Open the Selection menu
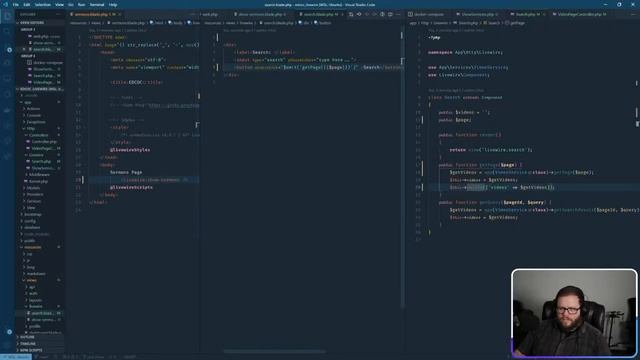This screenshot has width=640, height=360. coord(42,4)
